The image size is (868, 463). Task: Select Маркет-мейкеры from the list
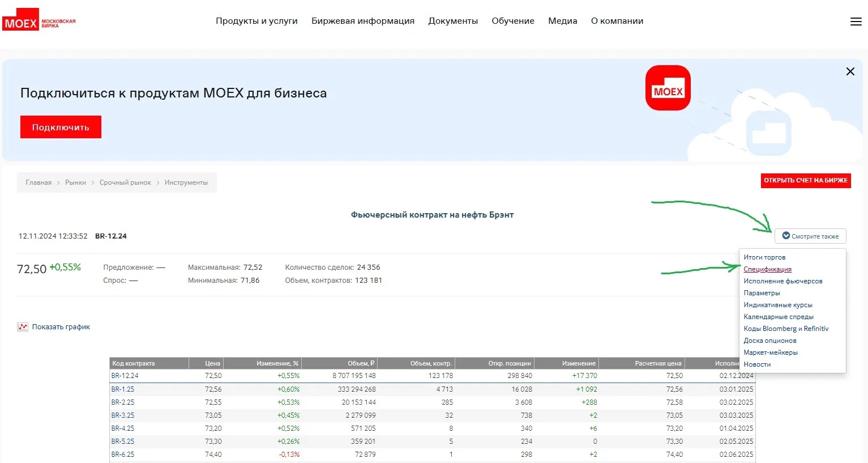(771, 352)
